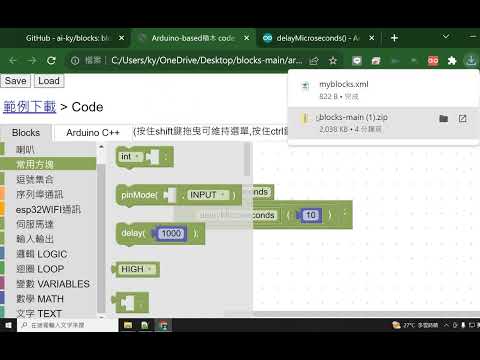Show blocks-main zip in folder
This screenshot has width=480, height=360.
coord(444,118)
